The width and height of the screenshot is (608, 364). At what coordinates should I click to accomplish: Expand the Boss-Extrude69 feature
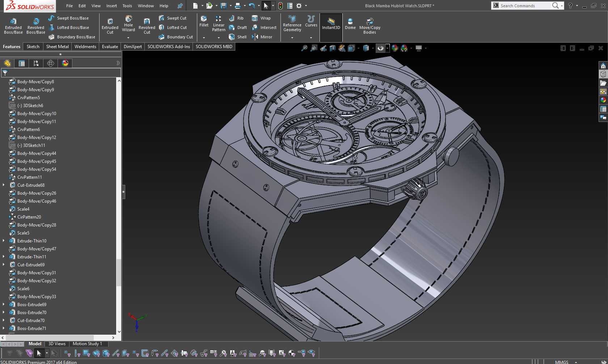point(4,304)
